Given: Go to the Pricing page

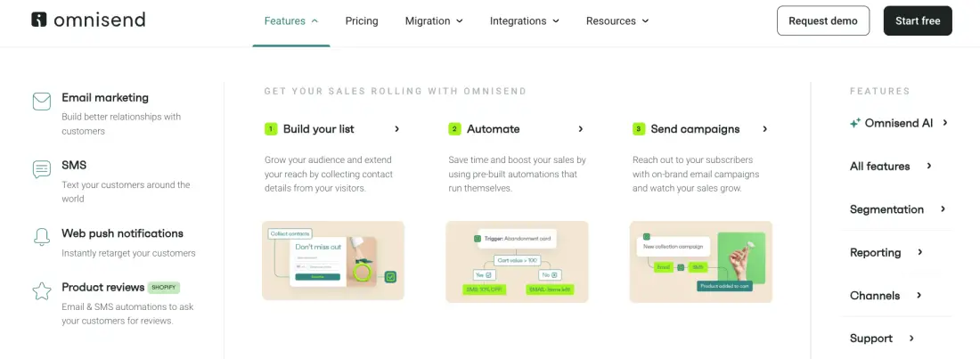Looking at the screenshot, I should point(362,21).
